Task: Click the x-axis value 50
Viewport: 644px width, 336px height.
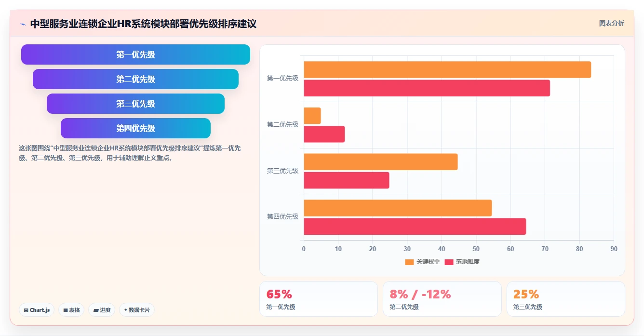Action: 476,249
